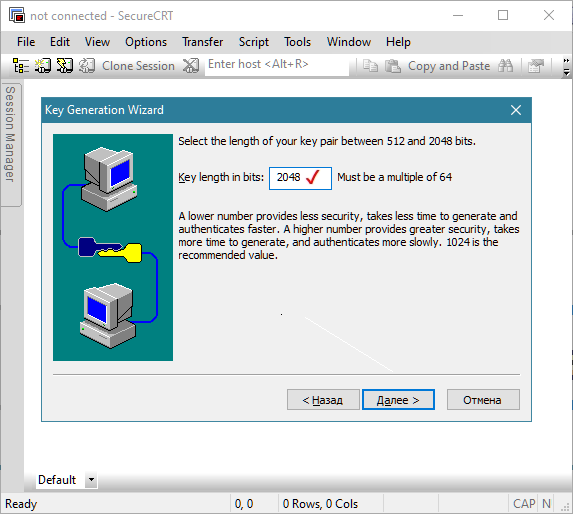Open the Session Manager toolbar icon

pyautogui.click(x=21, y=66)
